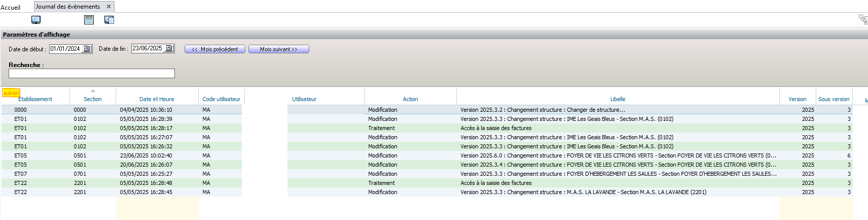Open the Date de fin calendar picker

(x=169, y=49)
